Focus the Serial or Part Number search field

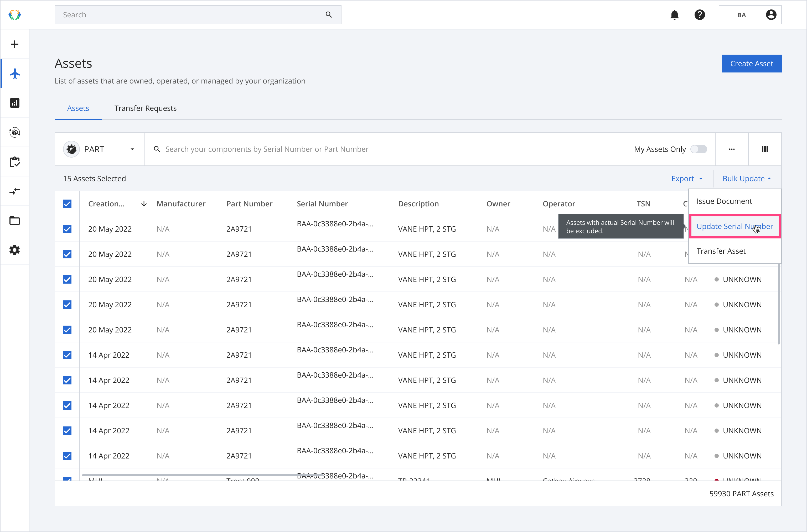click(385, 149)
